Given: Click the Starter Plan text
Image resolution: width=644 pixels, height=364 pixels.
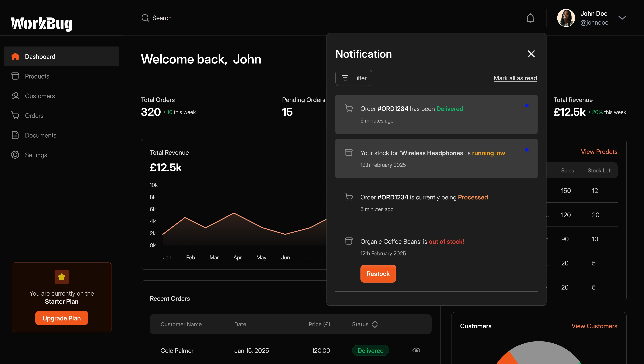Looking at the screenshot, I should click(x=62, y=302).
